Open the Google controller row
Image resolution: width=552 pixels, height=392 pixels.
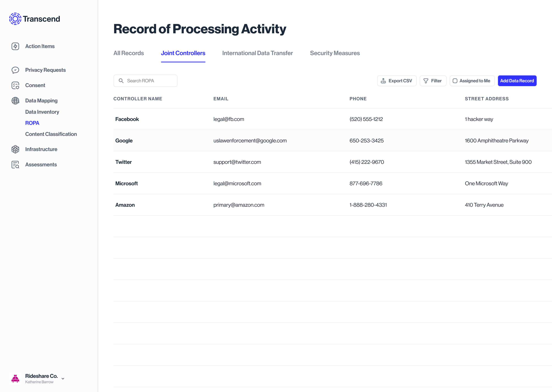[x=124, y=140]
